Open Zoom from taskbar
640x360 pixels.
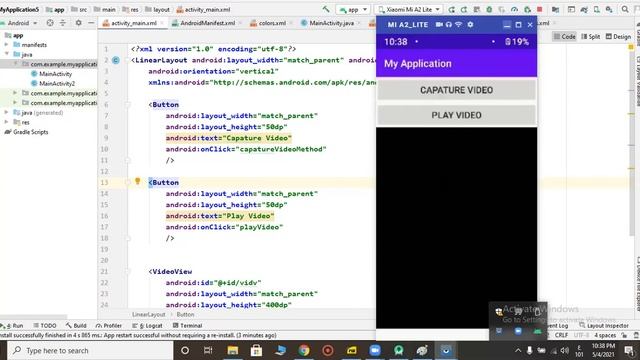click(375, 350)
